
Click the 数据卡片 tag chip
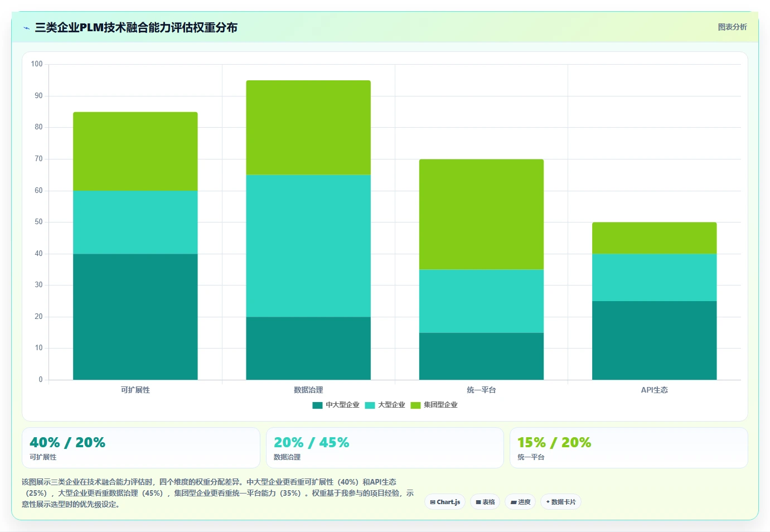[x=561, y=502]
